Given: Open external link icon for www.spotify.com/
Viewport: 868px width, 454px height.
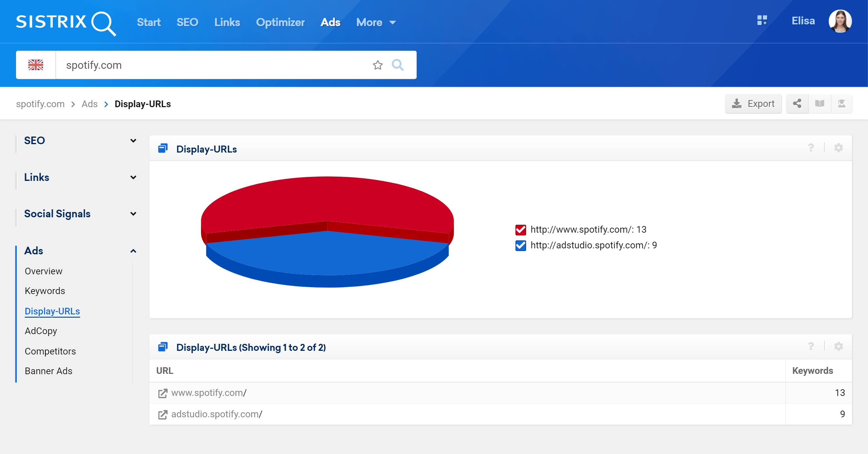Looking at the screenshot, I should tap(163, 393).
